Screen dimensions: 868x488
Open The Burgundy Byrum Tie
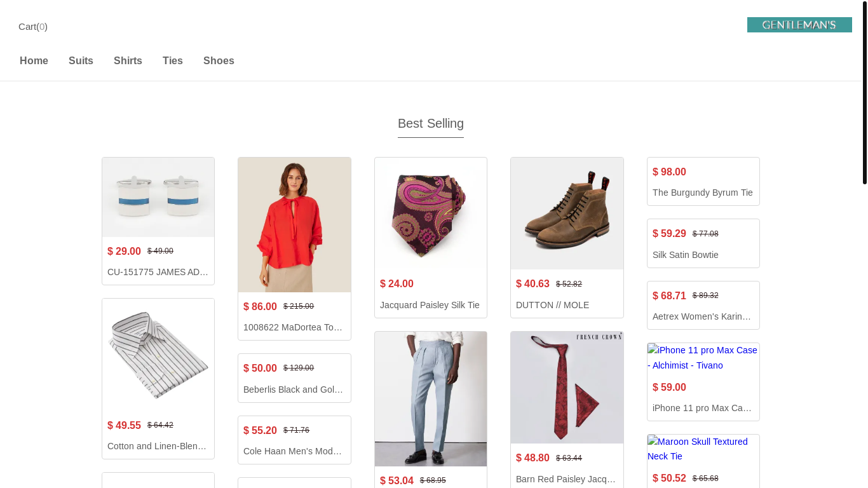click(702, 193)
